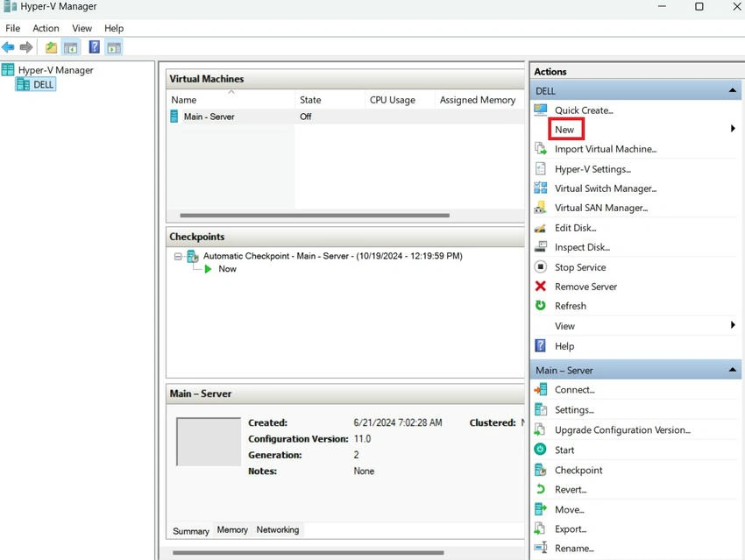745x560 pixels.
Task: Open the Help menu in menu bar
Action: click(114, 28)
